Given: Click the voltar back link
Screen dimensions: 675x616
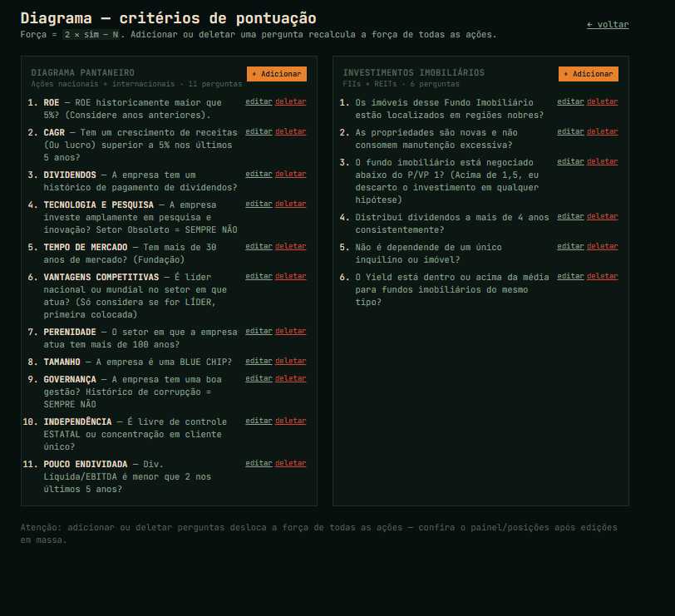Looking at the screenshot, I should (x=607, y=25).
